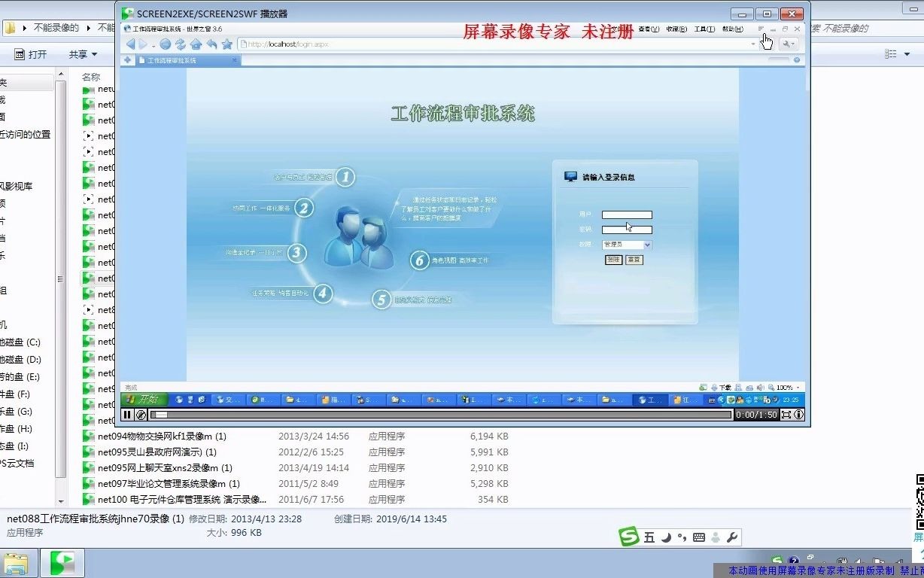924x578 pixels.
Task: Click the back navigation arrow icon
Action: 130,44
